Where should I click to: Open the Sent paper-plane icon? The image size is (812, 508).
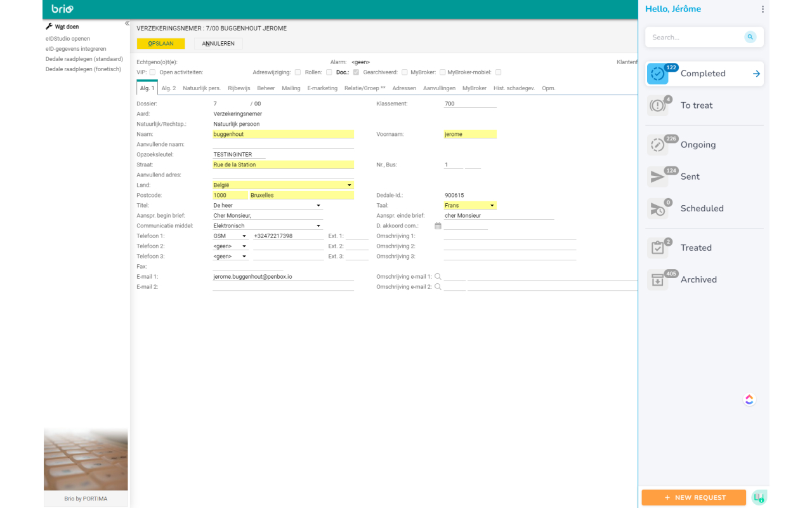coord(658,177)
